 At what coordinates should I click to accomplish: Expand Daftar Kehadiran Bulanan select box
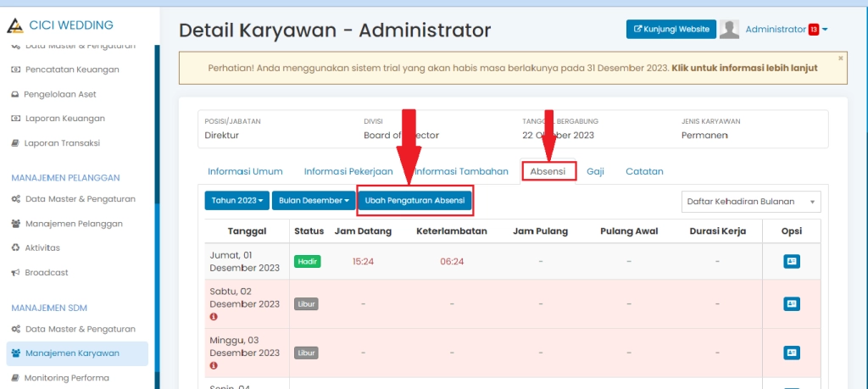[750, 202]
